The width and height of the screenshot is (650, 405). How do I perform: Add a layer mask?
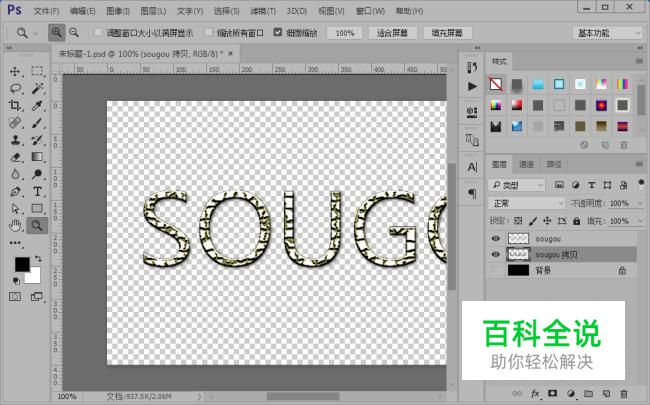click(x=553, y=393)
